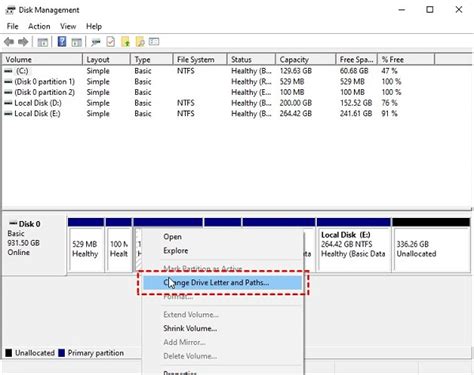Image resolution: width=474 pixels, height=375 pixels.
Task: Sort by the Volume column header
Action: tap(42, 60)
